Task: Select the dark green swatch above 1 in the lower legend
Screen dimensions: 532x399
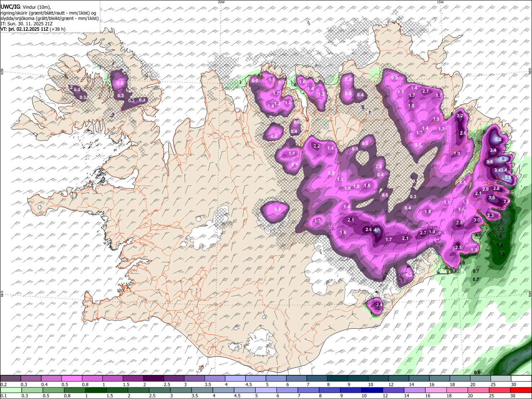Action: tap(96, 390)
